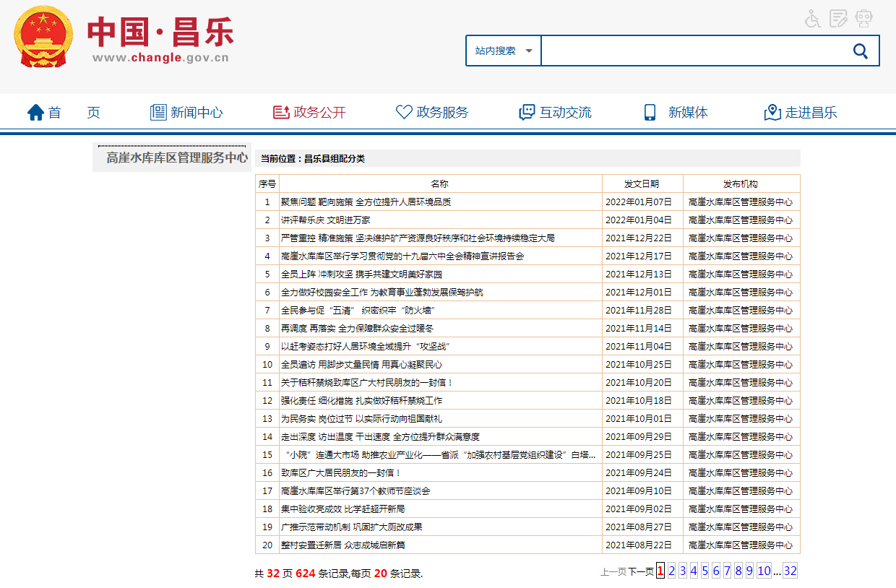Select 高崖水库库区管理服务中心 in the sidebar
Viewport: 896px width, 588px height.
coord(176,157)
